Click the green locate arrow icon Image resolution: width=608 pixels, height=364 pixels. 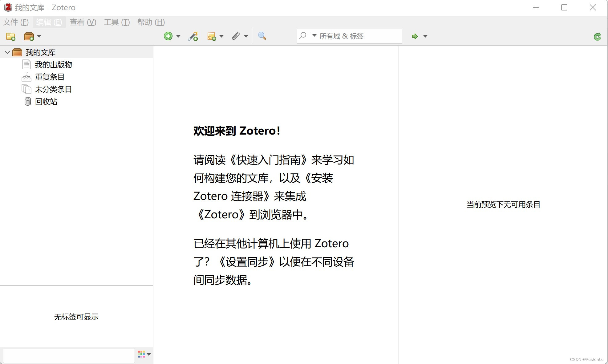click(x=415, y=36)
